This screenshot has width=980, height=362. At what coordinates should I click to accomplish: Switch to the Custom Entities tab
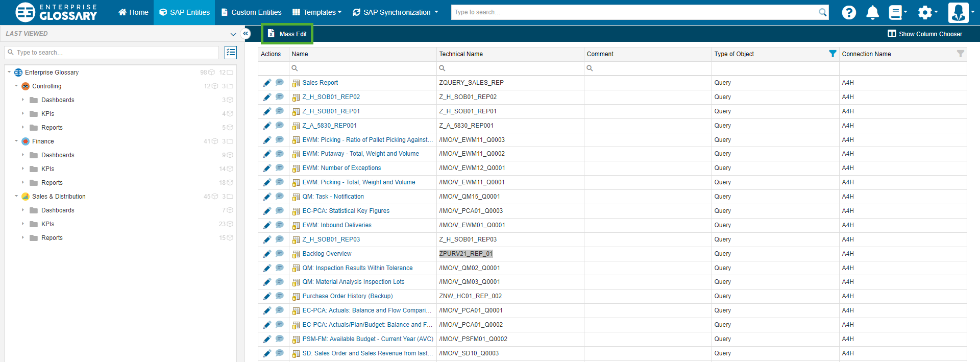point(251,12)
